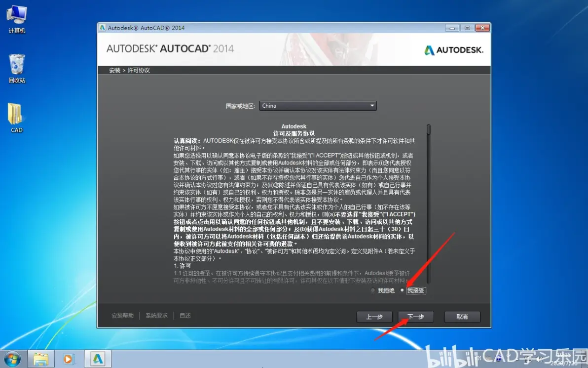This screenshot has width=588, height=368.
Task: Open the Windows Start menu orb
Action: pyautogui.click(x=12, y=359)
